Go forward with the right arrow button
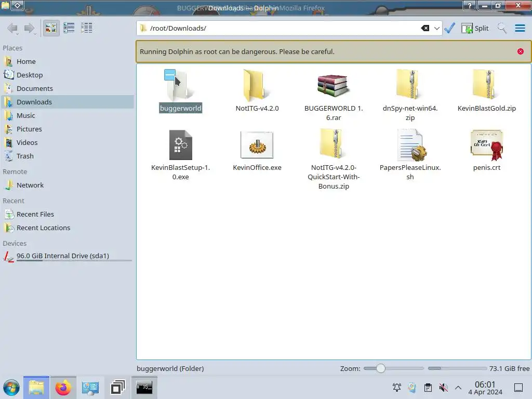The image size is (532, 399). (30, 28)
